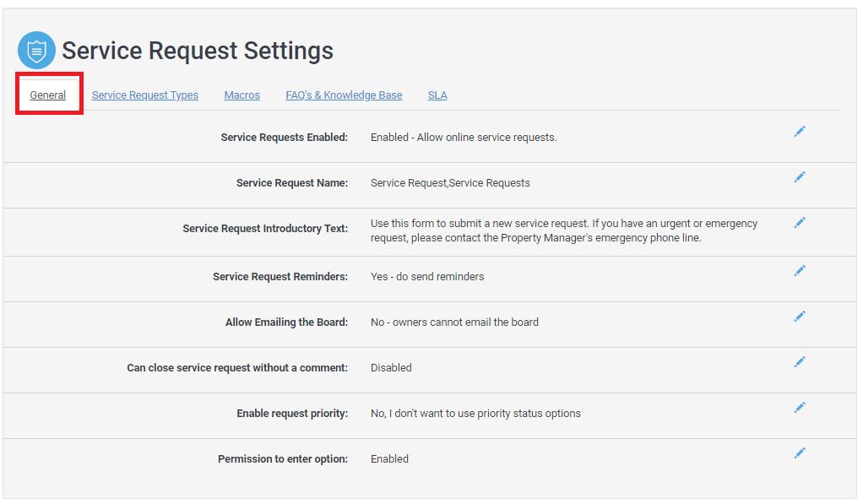
Task: Edit the Service Request Introductory Text
Action: tap(799, 223)
